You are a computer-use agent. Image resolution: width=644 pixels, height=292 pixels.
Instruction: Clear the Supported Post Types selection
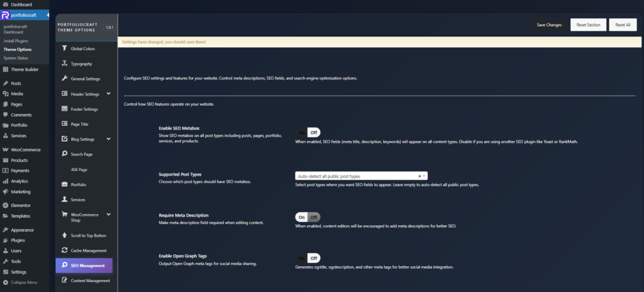419,176
